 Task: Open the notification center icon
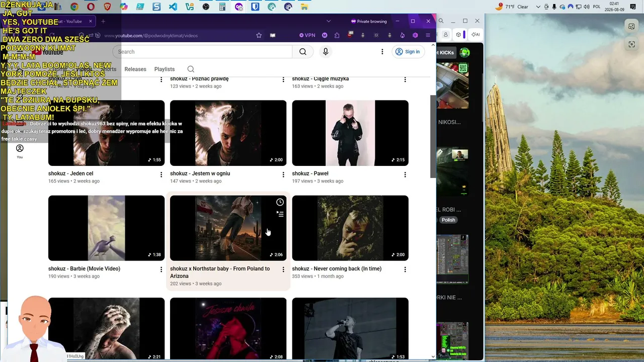tap(633, 7)
